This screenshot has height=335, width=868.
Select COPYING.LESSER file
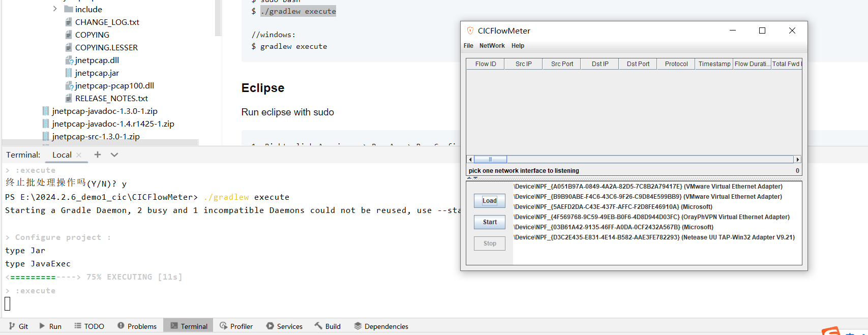[x=106, y=47]
